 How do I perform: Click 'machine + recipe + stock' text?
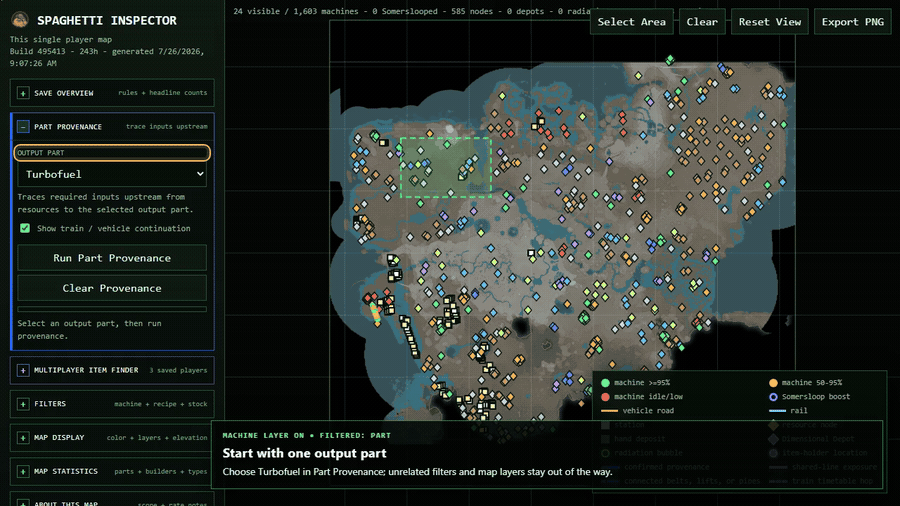pyautogui.click(x=160, y=404)
